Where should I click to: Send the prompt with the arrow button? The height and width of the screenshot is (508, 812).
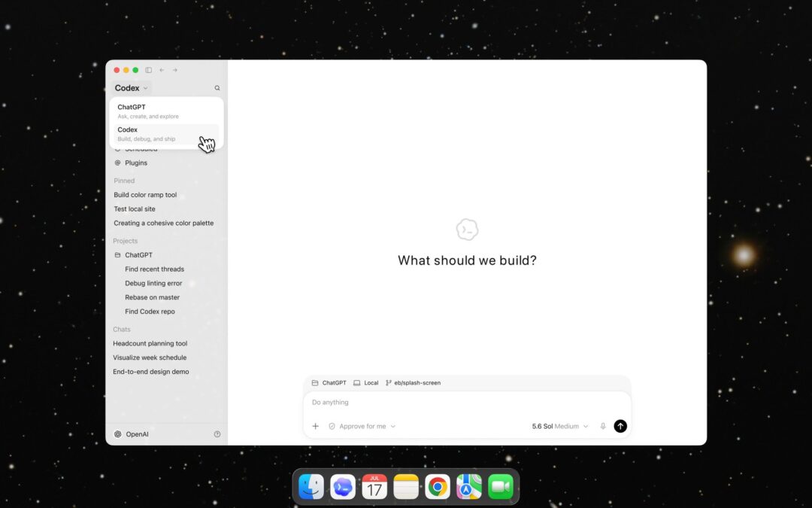(x=620, y=426)
